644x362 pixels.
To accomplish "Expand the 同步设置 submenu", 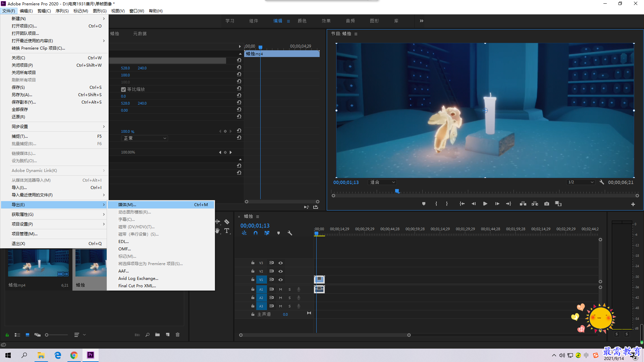I will [54, 126].
